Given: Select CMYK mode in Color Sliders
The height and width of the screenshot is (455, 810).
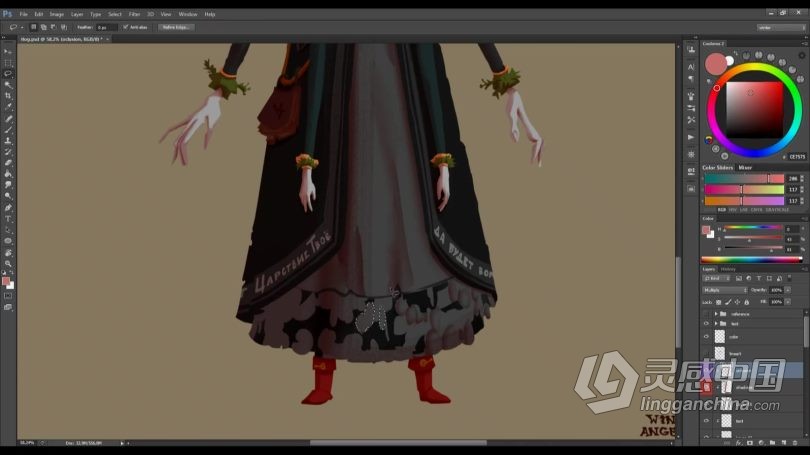Looking at the screenshot, I should pos(756,210).
